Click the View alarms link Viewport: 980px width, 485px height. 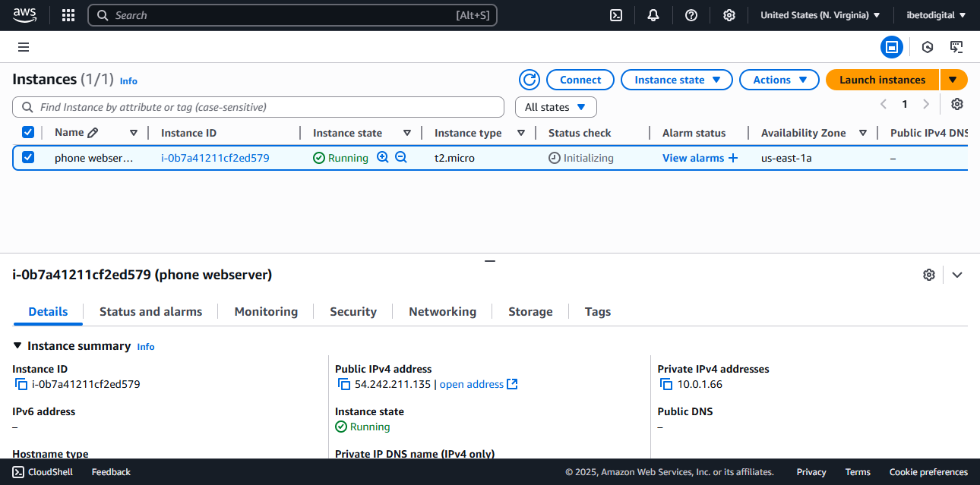(693, 158)
